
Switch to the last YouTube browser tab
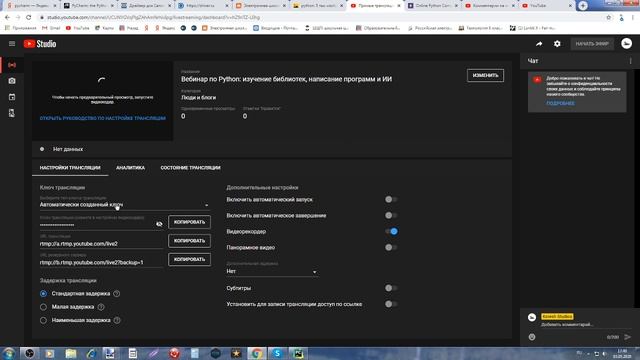coord(547,6)
